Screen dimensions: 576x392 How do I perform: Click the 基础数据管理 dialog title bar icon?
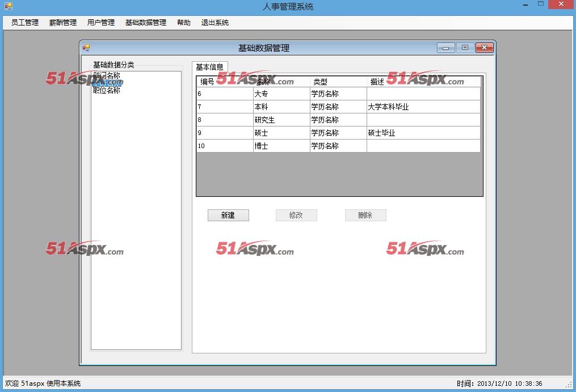[86, 48]
